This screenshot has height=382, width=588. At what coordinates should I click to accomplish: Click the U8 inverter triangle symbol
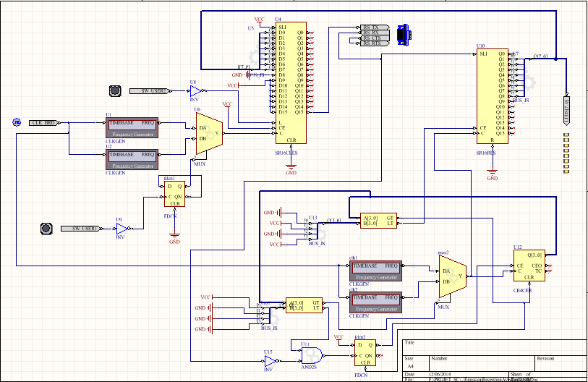(x=195, y=91)
